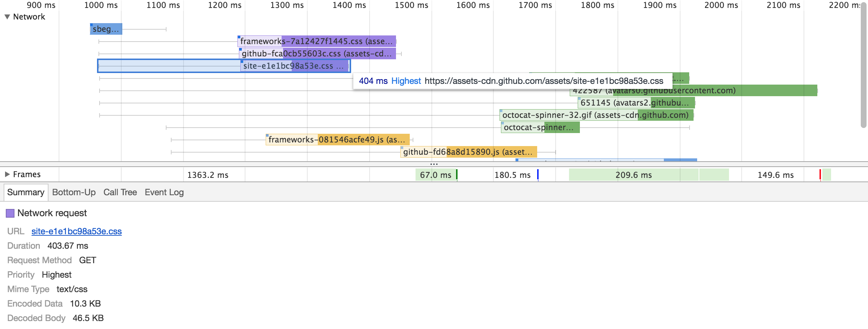Open the site-e1e1bc98a53e.css URL link
The image size is (868, 329).
[76, 231]
